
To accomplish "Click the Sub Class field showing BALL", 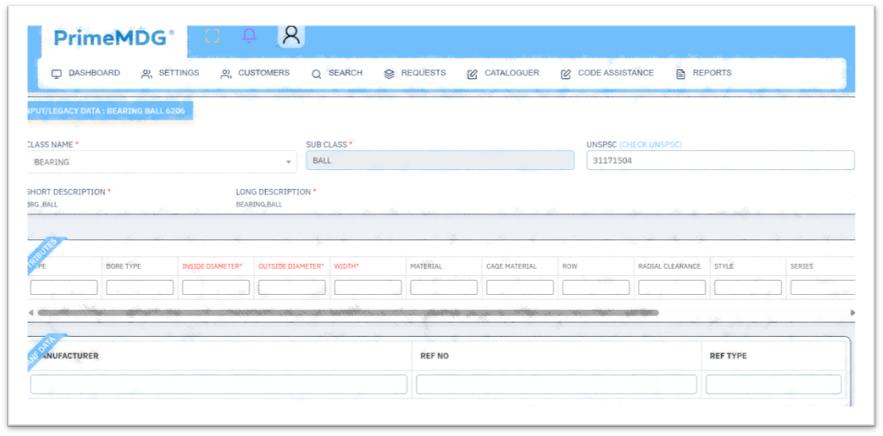I will (440, 161).
